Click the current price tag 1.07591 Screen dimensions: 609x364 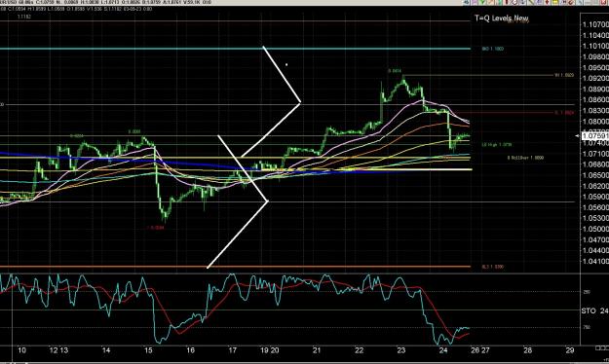tap(595, 136)
